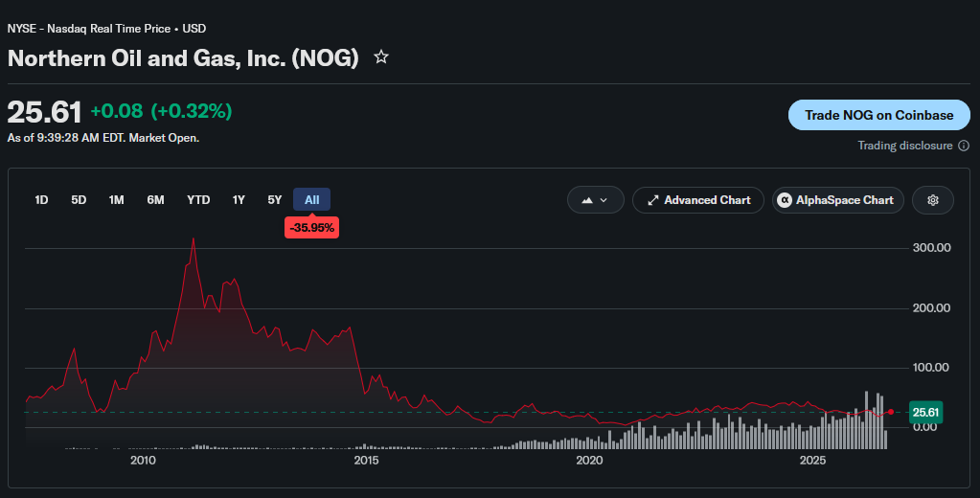Click the market open timestamp text

pyautogui.click(x=103, y=138)
